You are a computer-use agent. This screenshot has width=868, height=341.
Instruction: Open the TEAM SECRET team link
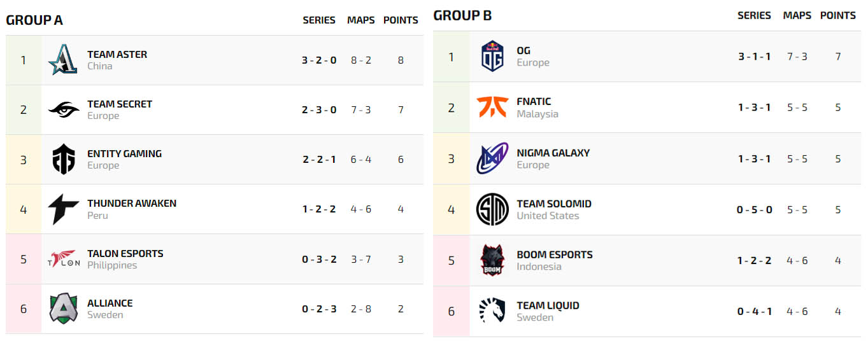click(120, 104)
